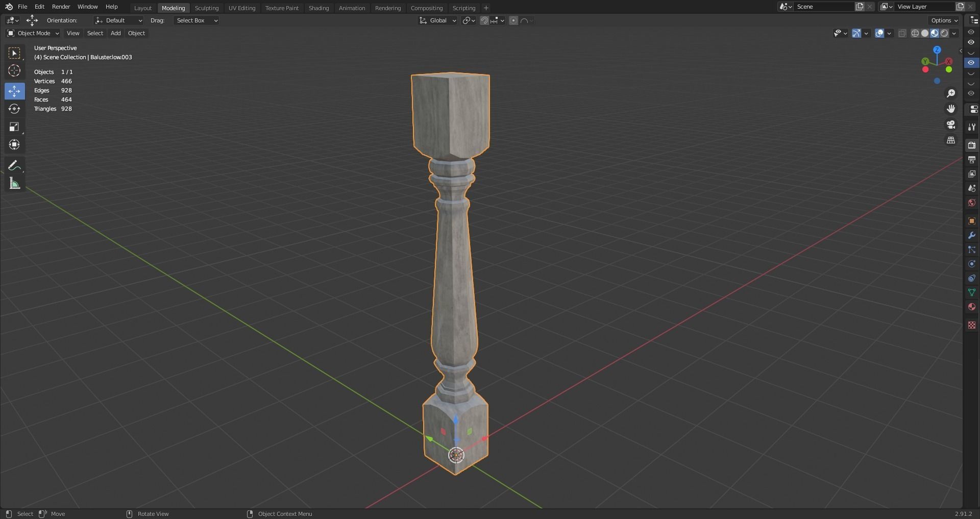Open the pivot point dropdown
The width and height of the screenshot is (980, 519).
(x=469, y=20)
